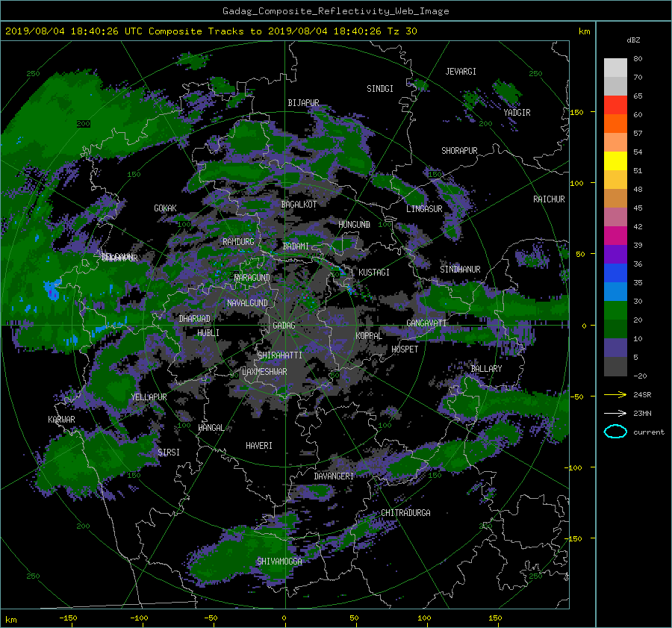Select the SHORAPUR city label
The height and width of the screenshot is (628, 672).
coord(459,151)
